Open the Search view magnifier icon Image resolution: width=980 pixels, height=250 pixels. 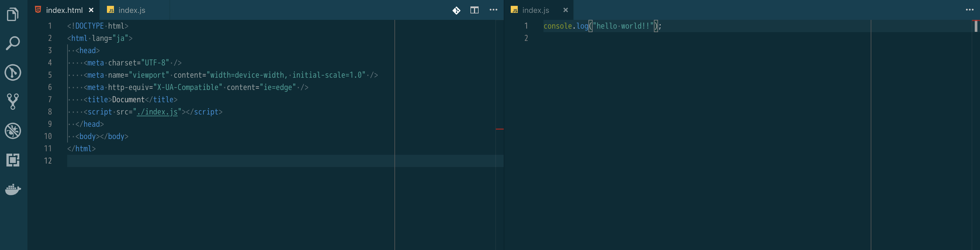[x=13, y=44]
